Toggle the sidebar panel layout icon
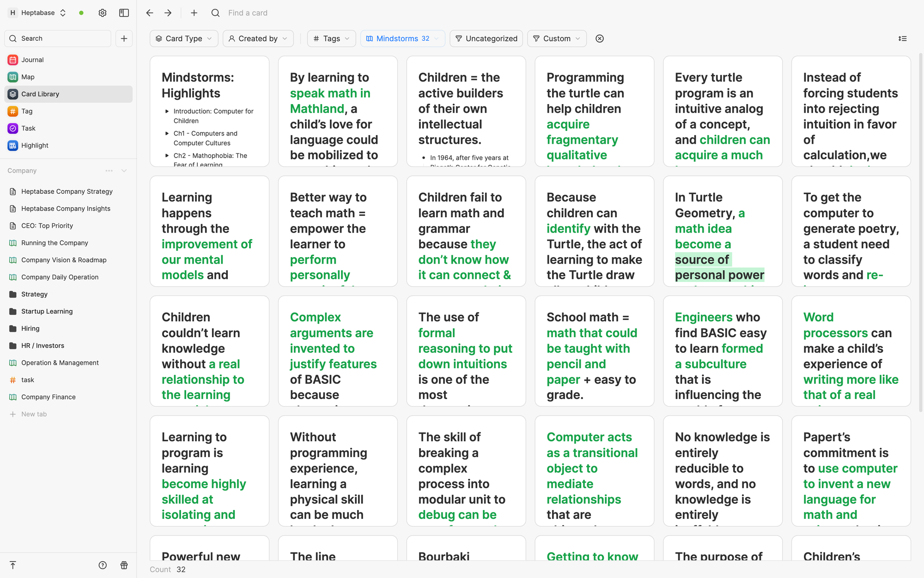The image size is (924, 578). point(124,13)
